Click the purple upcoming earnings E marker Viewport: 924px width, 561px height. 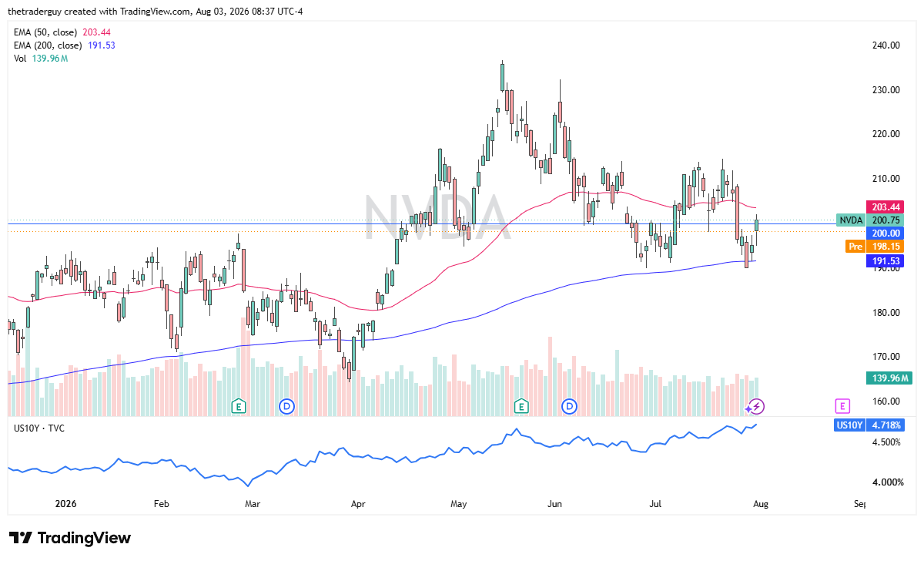coord(843,405)
